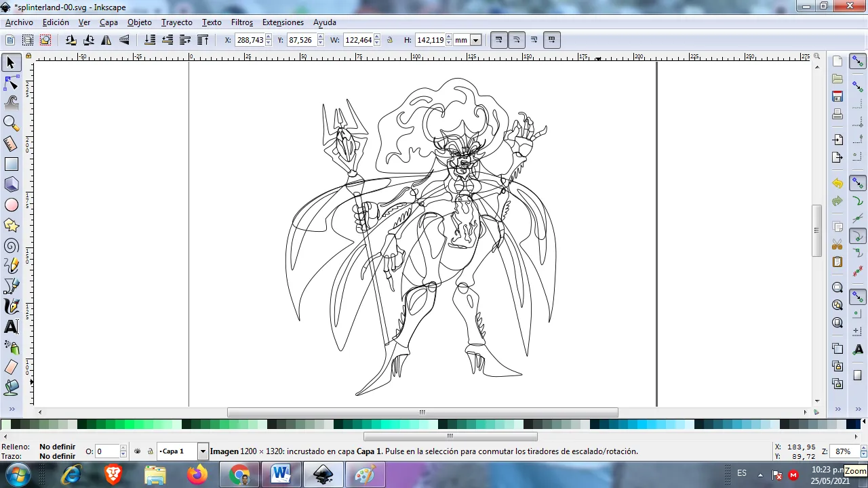Screen dimensions: 868x488
Task: Click Cut scissors icon
Action: pos(837,245)
